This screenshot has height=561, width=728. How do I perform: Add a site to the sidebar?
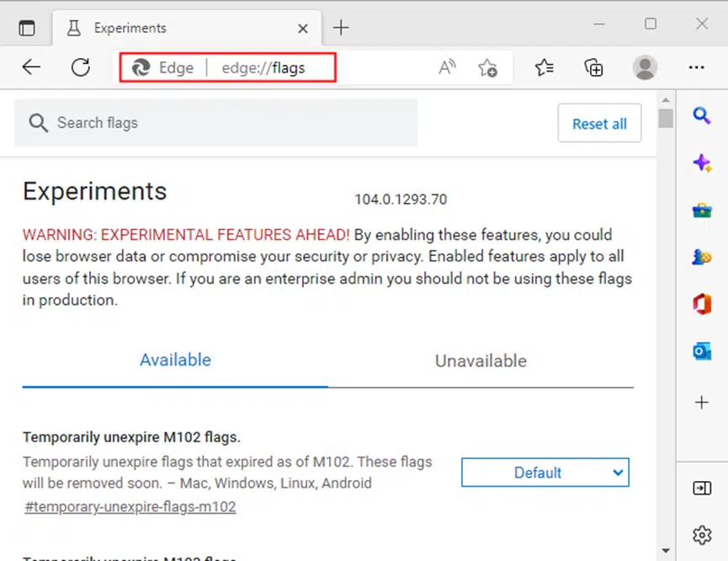tap(702, 402)
